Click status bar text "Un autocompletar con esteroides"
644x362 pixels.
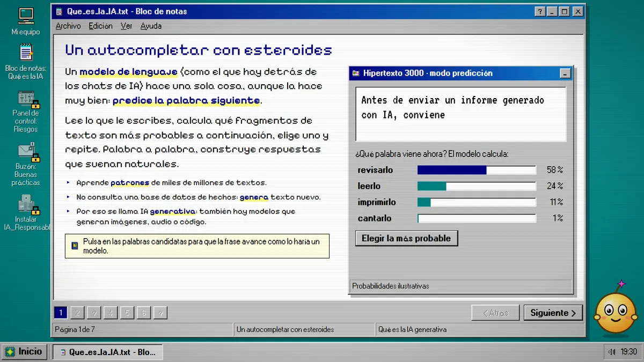point(285,329)
